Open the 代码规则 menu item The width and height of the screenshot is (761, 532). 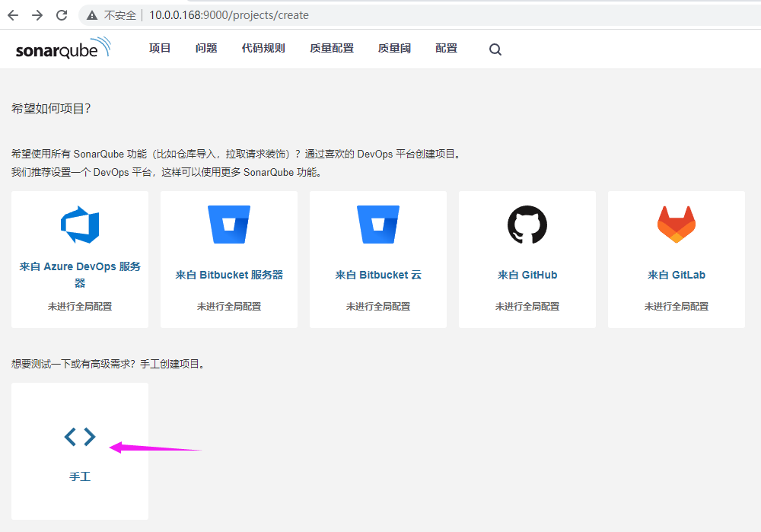click(x=263, y=48)
